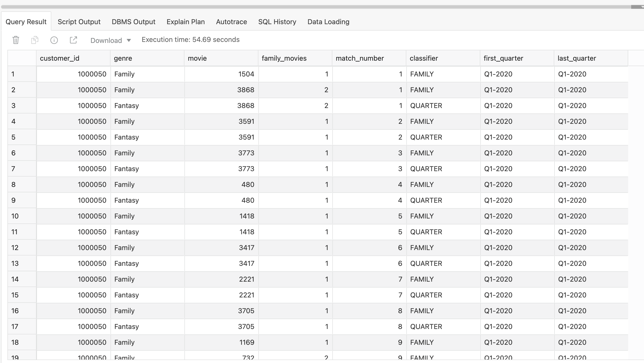Go to the Autotrace tab
644x363 pixels.
(x=231, y=22)
